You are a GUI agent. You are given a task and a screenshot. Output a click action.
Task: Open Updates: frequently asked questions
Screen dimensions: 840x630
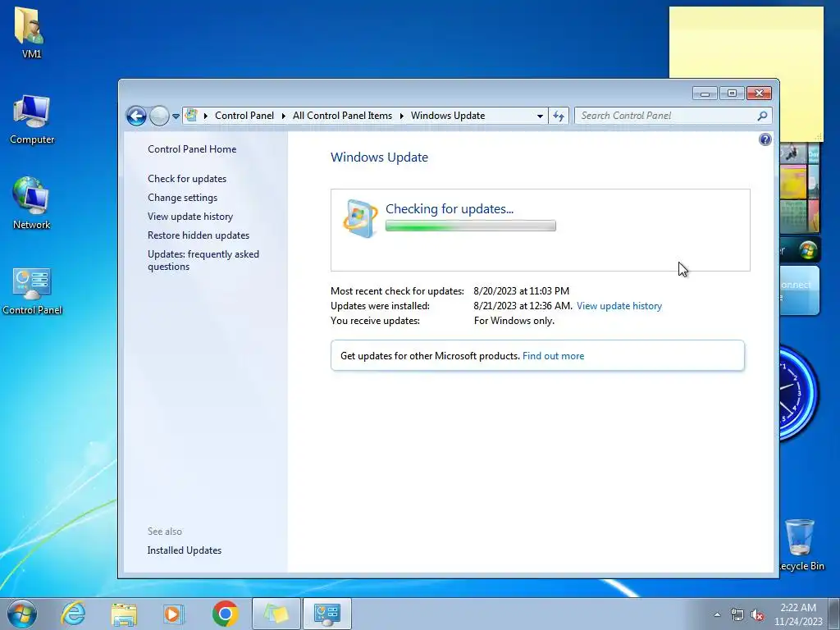[x=203, y=260]
